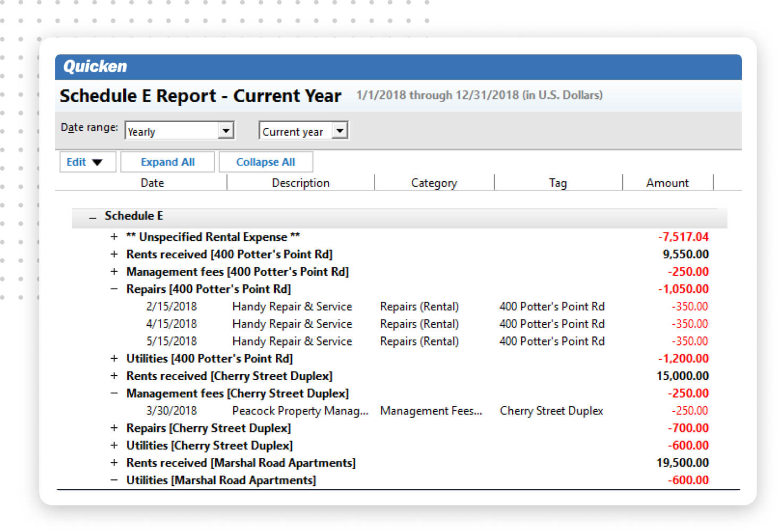This screenshot has height=532, width=779.
Task: Click Handy Repair & Service on 4/15/2018 row
Action: click(x=292, y=324)
